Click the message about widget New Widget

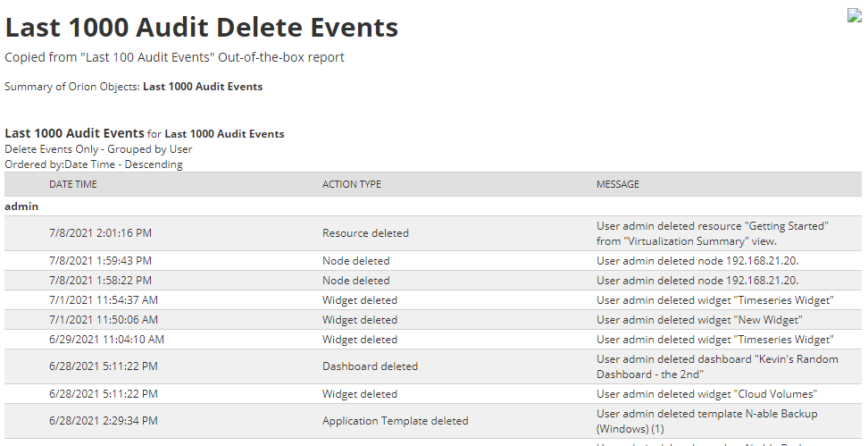coord(699,320)
